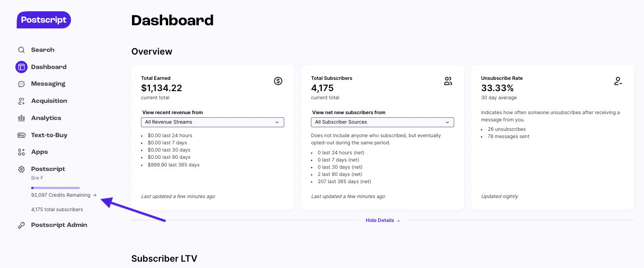Click the Search magnifier icon in sidebar
644x268 pixels.
pos(21,50)
